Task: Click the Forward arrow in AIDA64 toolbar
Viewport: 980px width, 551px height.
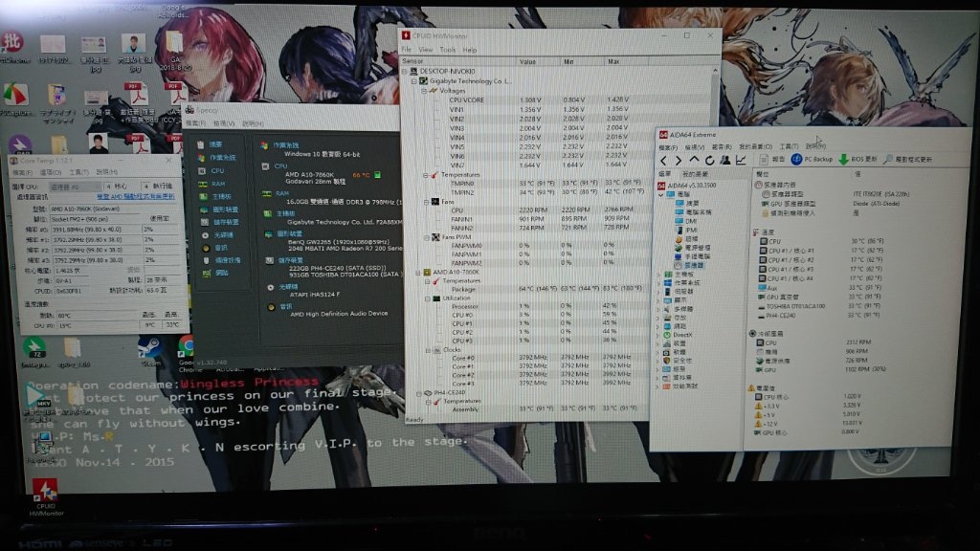Action: point(679,161)
